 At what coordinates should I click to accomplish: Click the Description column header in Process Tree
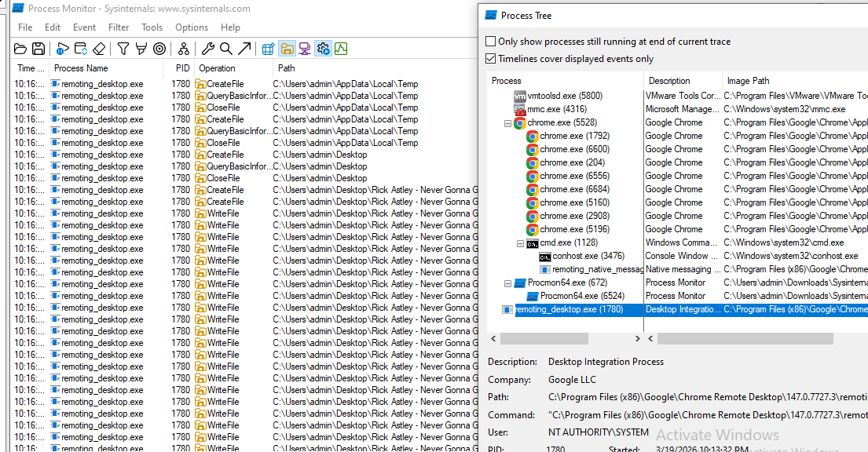coord(683,80)
